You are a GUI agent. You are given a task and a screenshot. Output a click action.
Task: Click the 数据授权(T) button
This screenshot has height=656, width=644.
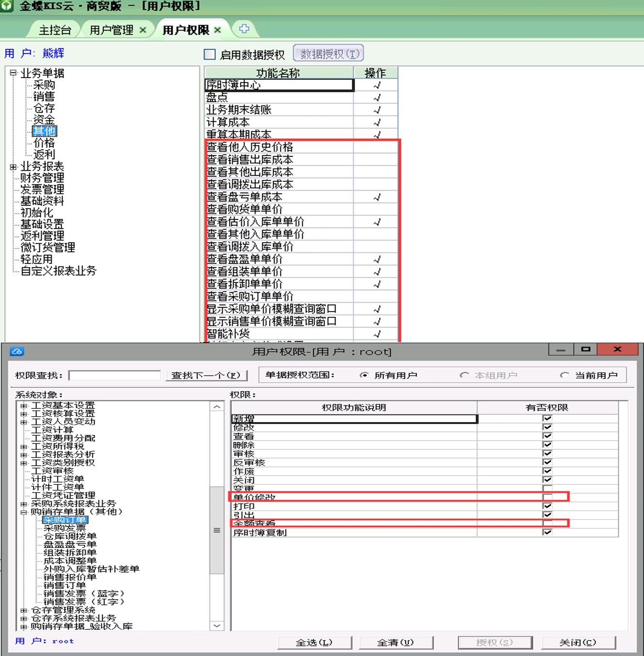tap(328, 54)
